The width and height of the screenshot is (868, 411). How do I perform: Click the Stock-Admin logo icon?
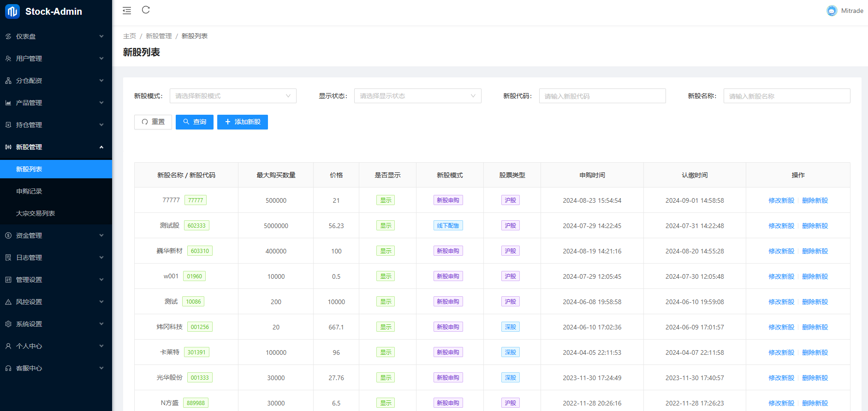pos(12,12)
